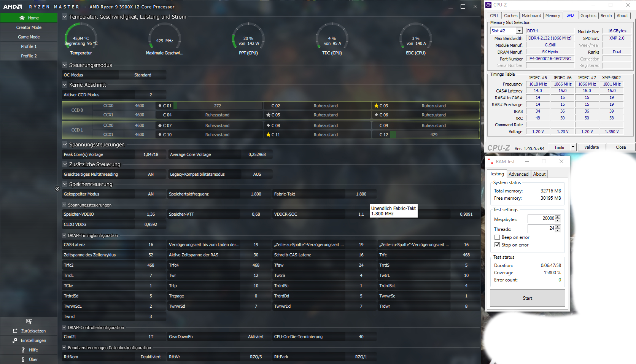Open the RAM Test Advanced tab
Image resolution: width=636 pixels, height=364 pixels.
pyautogui.click(x=518, y=174)
